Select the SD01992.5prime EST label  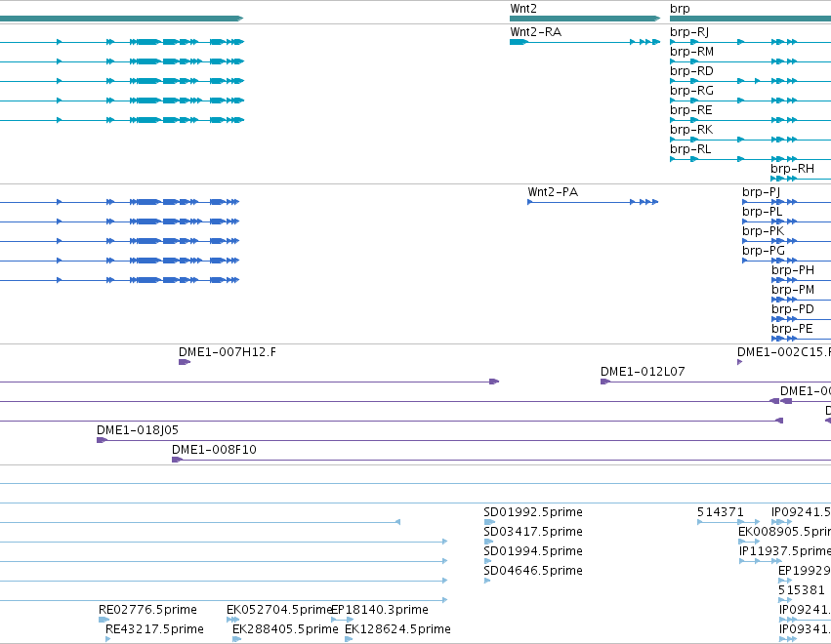pos(533,512)
